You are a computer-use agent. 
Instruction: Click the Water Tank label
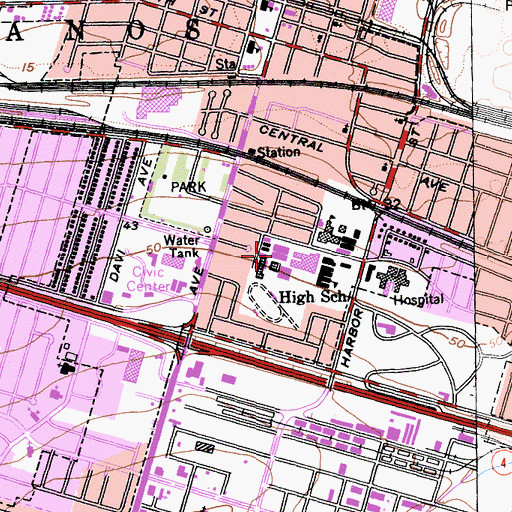pos(182,247)
